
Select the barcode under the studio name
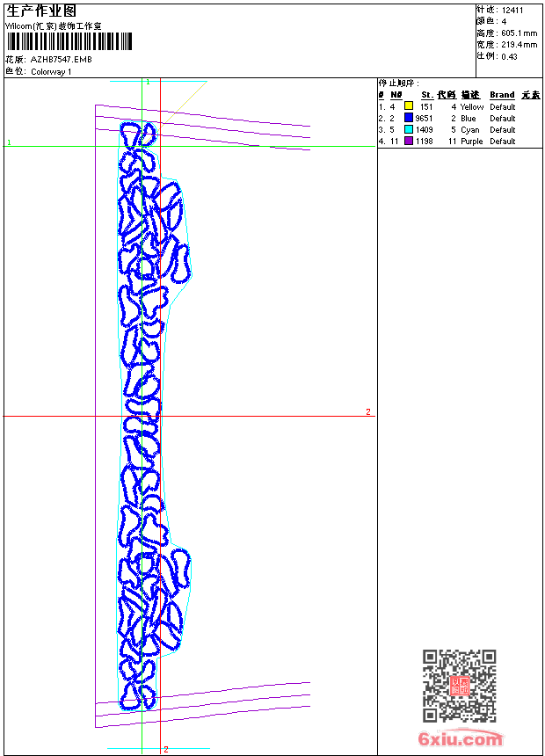[69, 41]
